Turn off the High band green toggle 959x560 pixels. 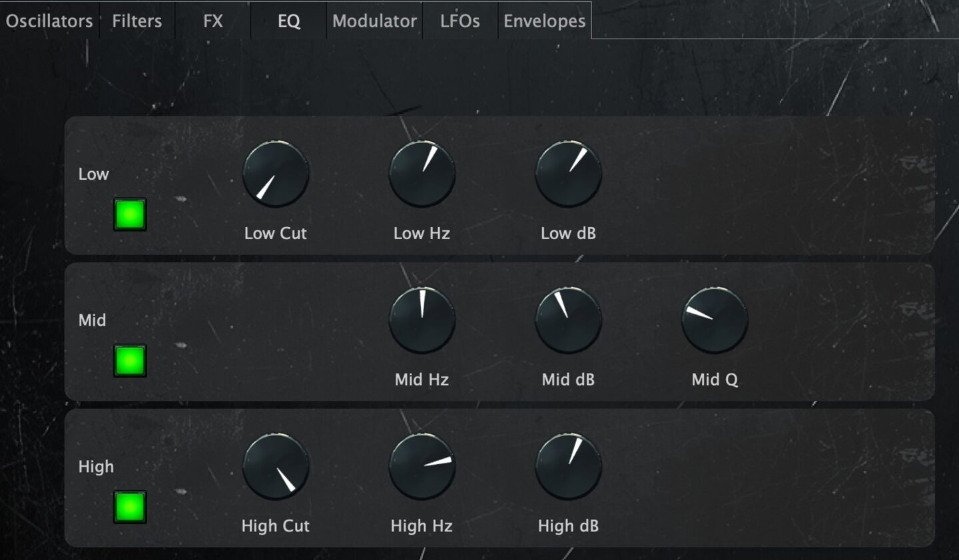click(x=130, y=507)
